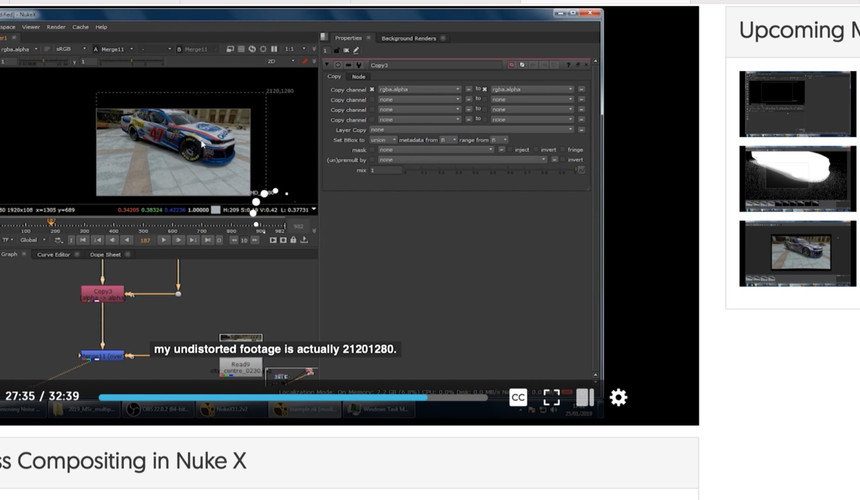Open the Render menu in Nuke
This screenshot has height=500, width=860.
56,27
